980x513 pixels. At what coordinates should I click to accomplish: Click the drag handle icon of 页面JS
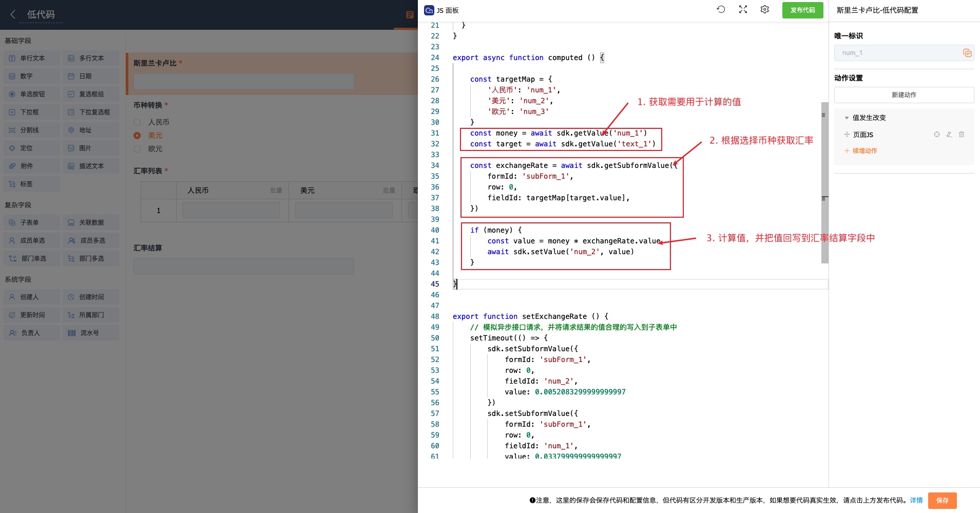pyautogui.click(x=847, y=135)
